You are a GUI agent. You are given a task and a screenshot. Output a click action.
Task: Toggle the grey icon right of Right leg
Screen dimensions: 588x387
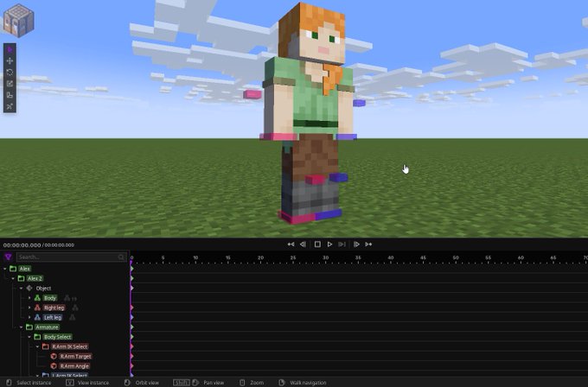pyautogui.click(x=75, y=308)
